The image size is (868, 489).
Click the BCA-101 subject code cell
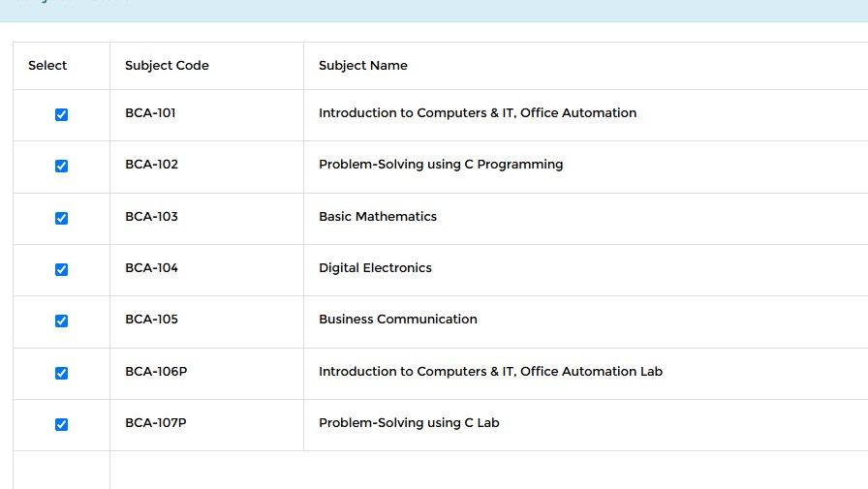(150, 113)
